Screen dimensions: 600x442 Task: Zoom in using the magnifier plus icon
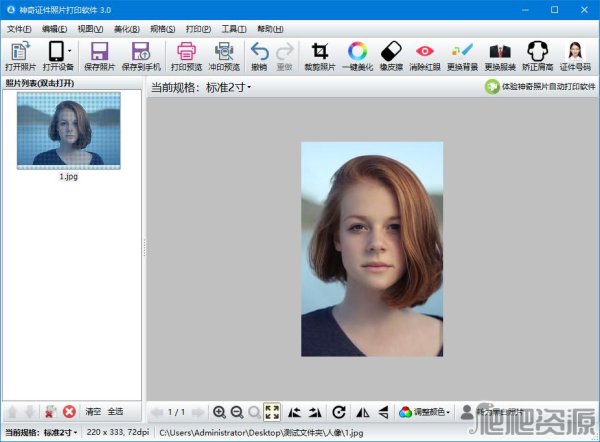click(219, 412)
